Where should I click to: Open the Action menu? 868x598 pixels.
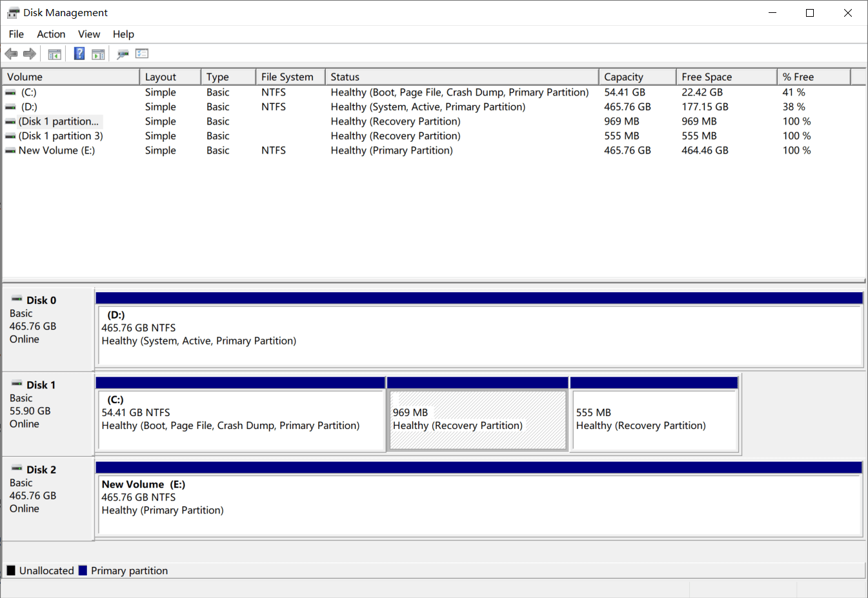pyautogui.click(x=50, y=34)
